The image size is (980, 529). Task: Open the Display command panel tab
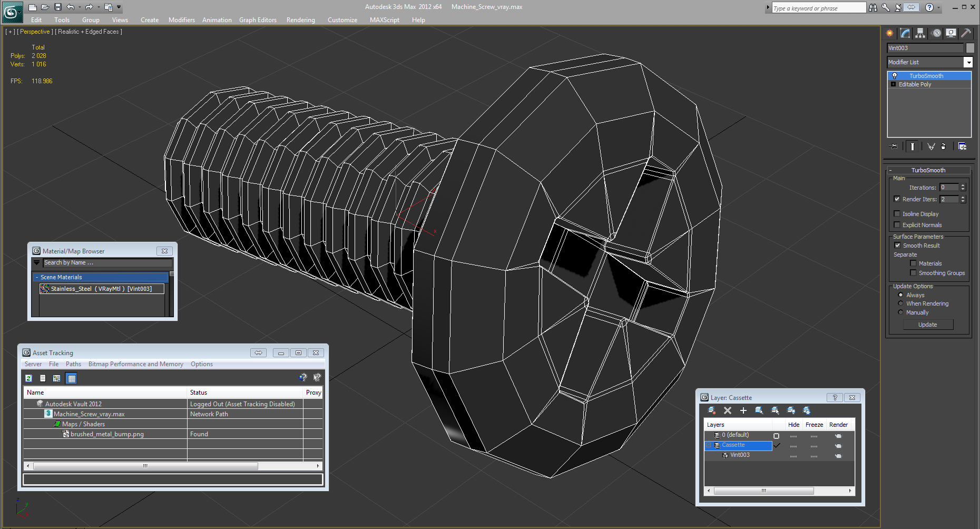[951, 33]
